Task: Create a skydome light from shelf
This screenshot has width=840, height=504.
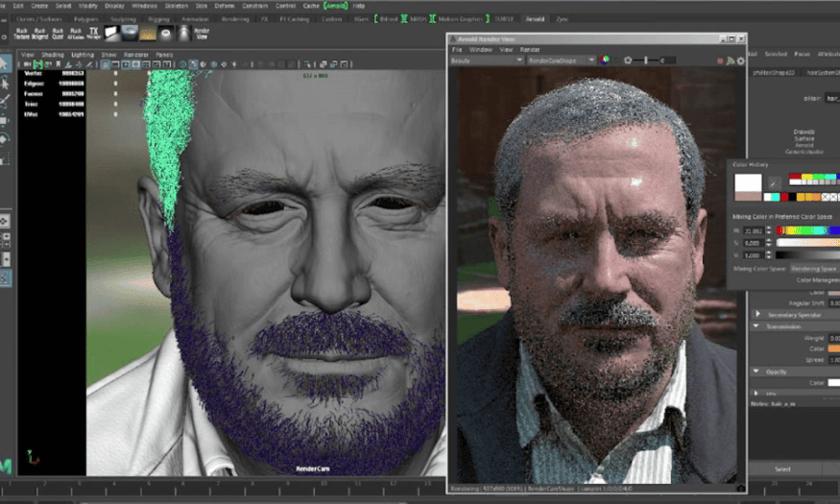Action: 130,34
